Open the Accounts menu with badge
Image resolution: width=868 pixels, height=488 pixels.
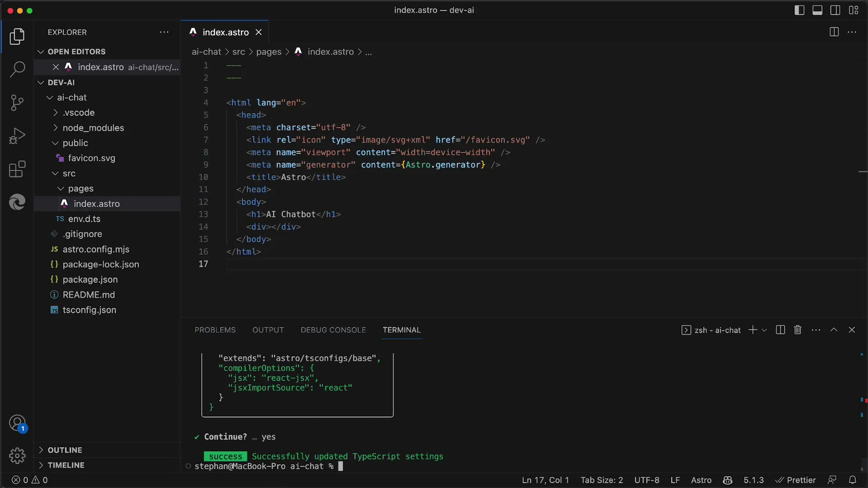(x=17, y=424)
